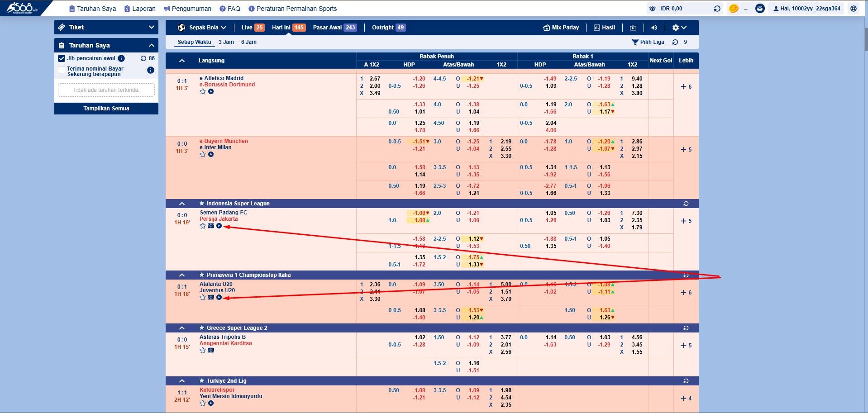Favorite the Indonesia Super League league star

click(202, 204)
